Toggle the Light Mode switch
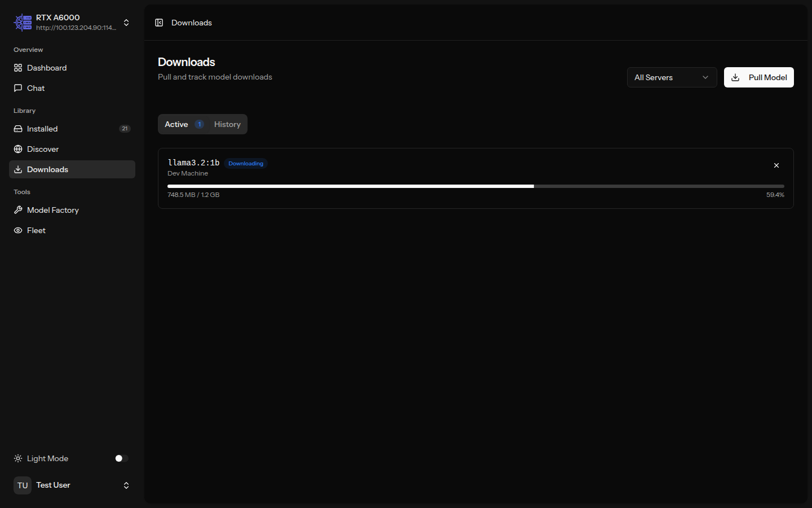The image size is (812, 508). (x=120, y=458)
